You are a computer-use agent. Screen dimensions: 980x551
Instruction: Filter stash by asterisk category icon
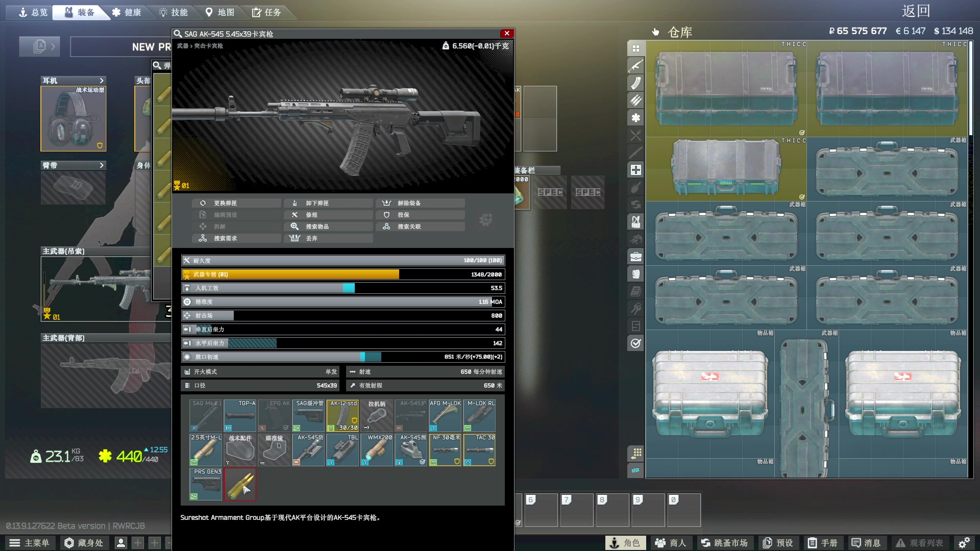pyautogui.click(x=635, y=118)
